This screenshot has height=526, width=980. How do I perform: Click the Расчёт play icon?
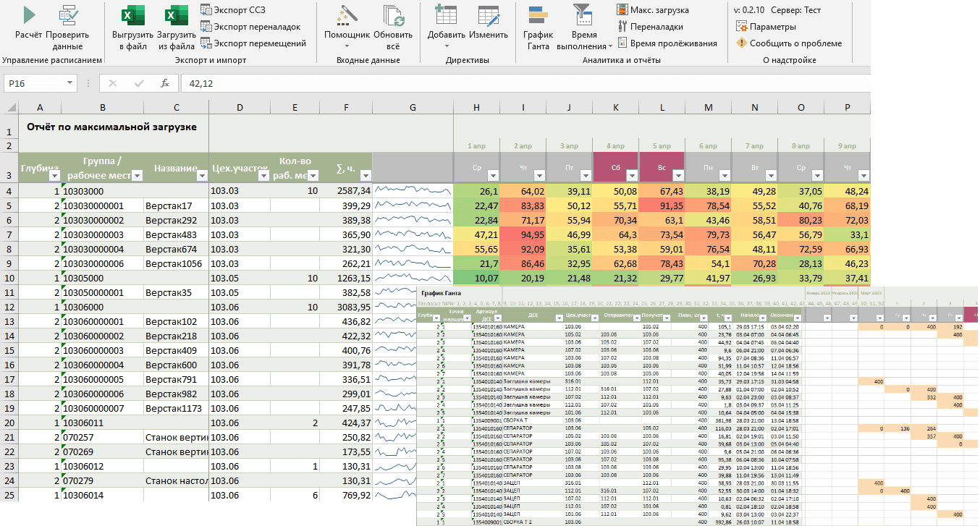[x=29, y=16]
